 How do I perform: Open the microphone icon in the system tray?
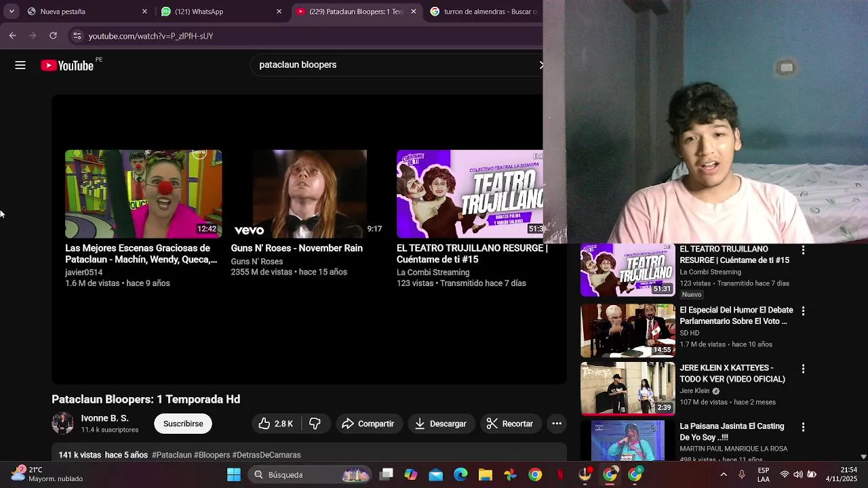tap(742, 474)
